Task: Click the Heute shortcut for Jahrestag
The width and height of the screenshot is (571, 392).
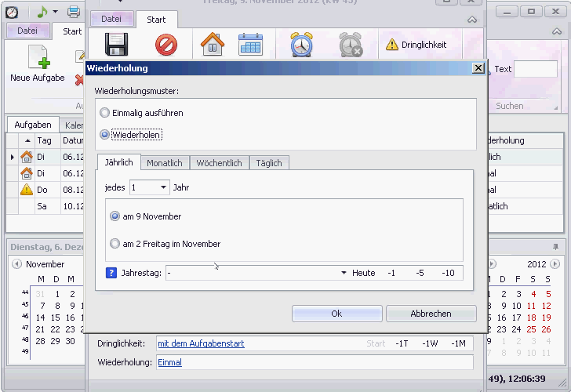Action: [x=363, y=273]
